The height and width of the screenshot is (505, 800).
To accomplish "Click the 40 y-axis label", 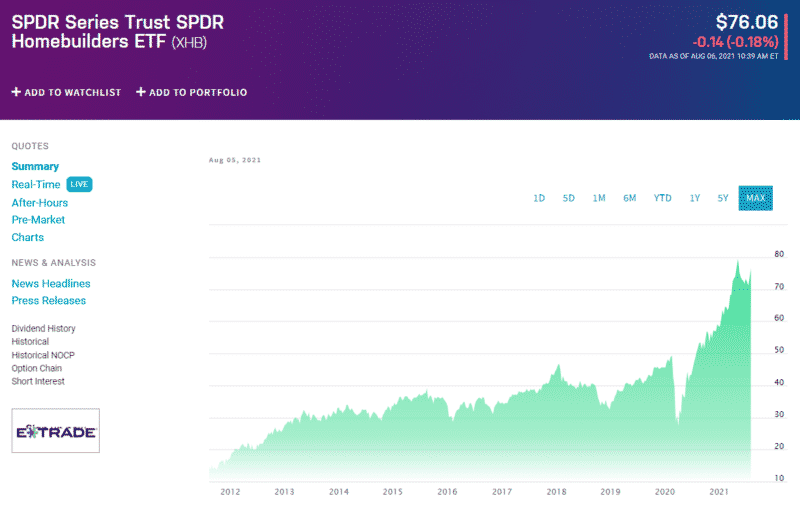I will (779, 382).
